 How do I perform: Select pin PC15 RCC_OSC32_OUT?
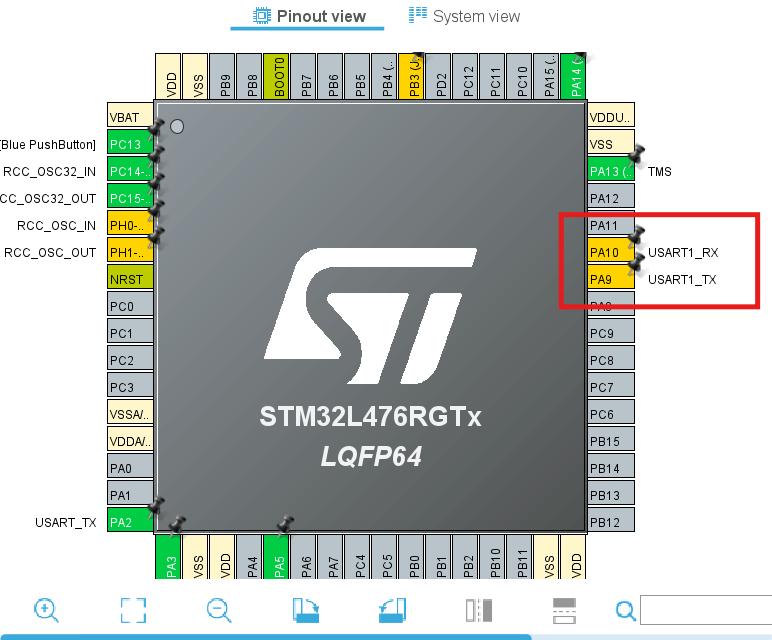click(130, 198)
